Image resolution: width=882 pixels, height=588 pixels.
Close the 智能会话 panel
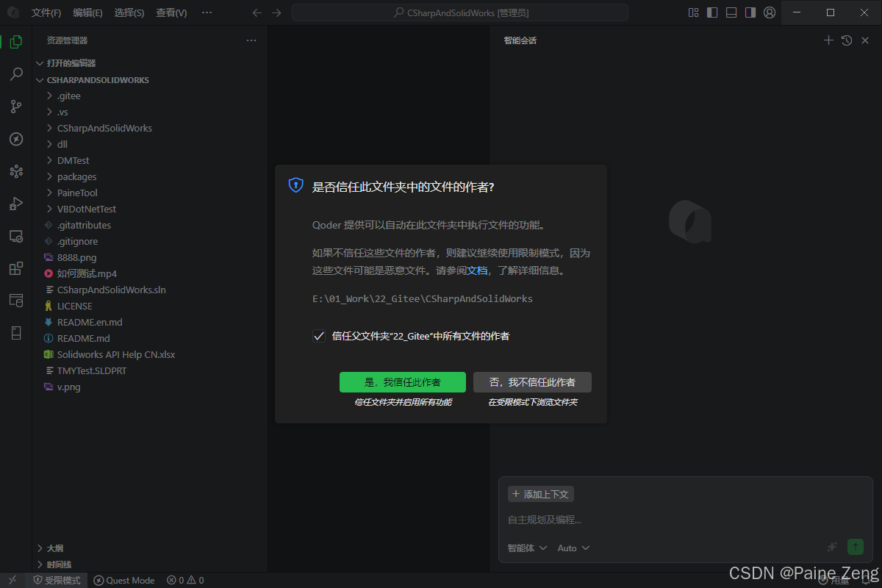tap(865, 40)
